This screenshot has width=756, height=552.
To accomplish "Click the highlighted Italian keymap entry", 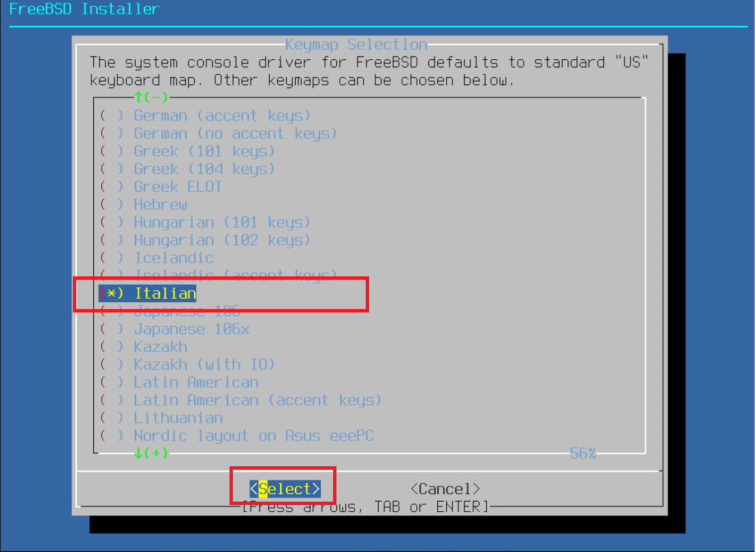I will [148, 293].
